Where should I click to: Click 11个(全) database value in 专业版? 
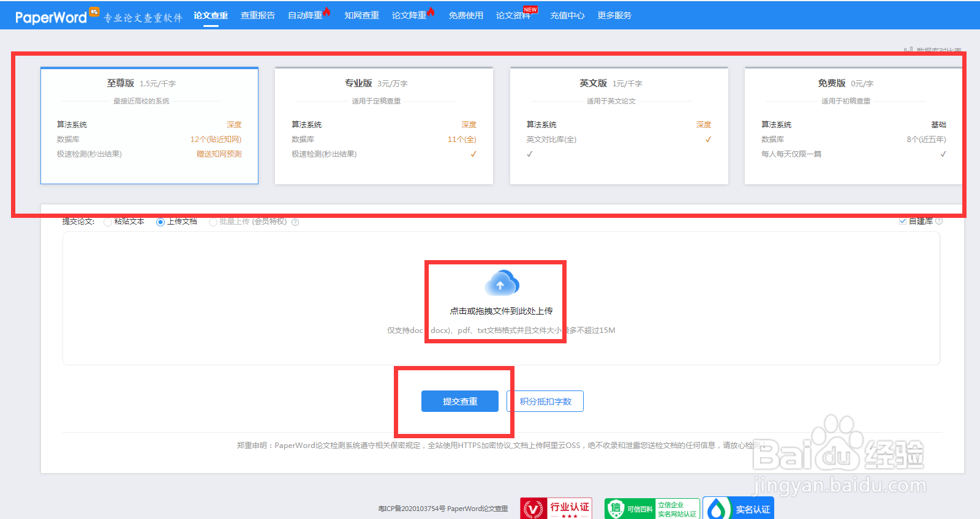462,140
